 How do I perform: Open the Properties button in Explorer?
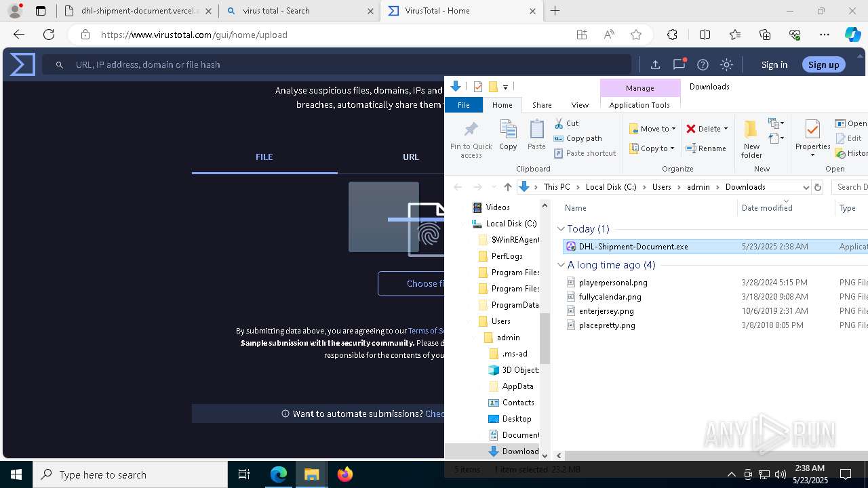click(x=812, y=138)
